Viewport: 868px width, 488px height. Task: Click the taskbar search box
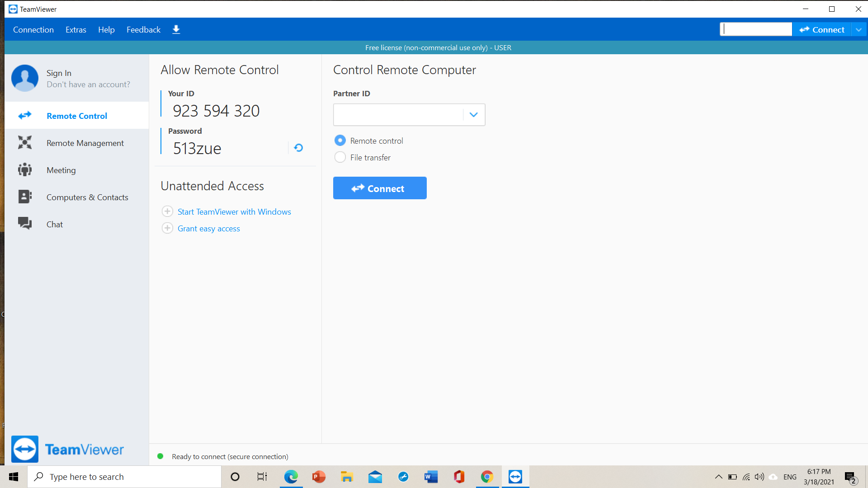pyautogui.click(x=124, y=477)
